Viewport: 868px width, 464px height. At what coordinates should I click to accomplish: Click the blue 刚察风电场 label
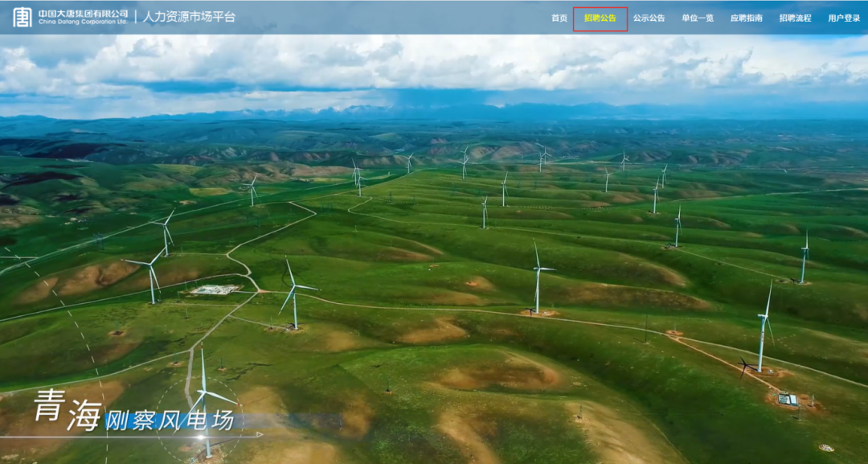pos(170,420)
